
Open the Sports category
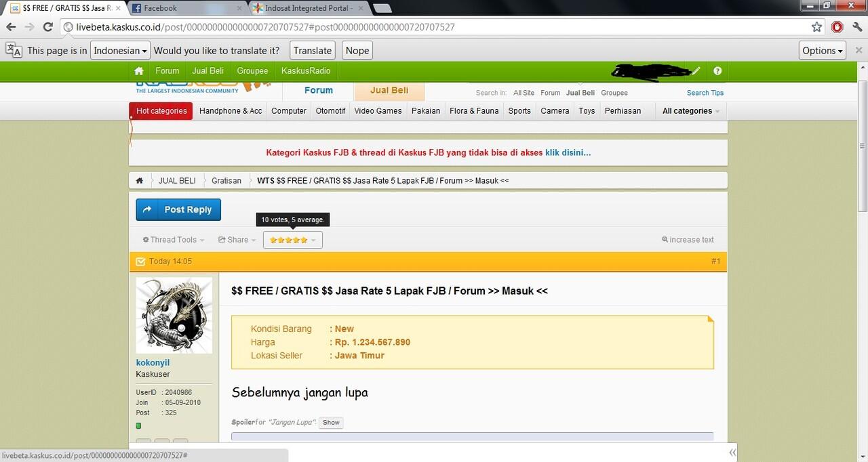(x=519, y=111)
